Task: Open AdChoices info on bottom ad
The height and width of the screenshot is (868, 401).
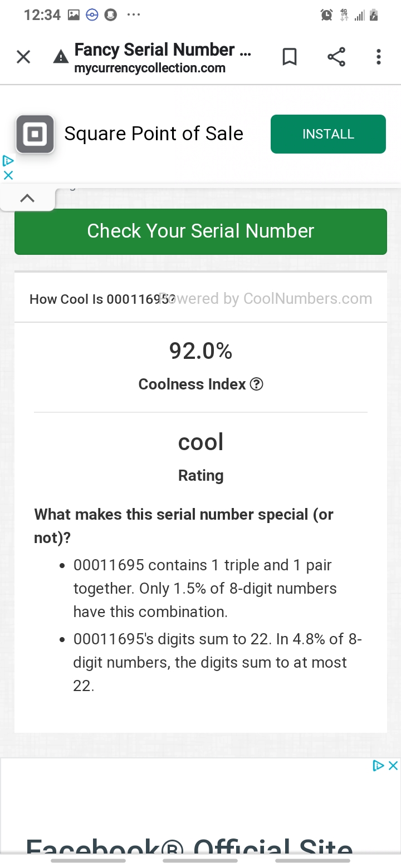Action: [379, 766]
